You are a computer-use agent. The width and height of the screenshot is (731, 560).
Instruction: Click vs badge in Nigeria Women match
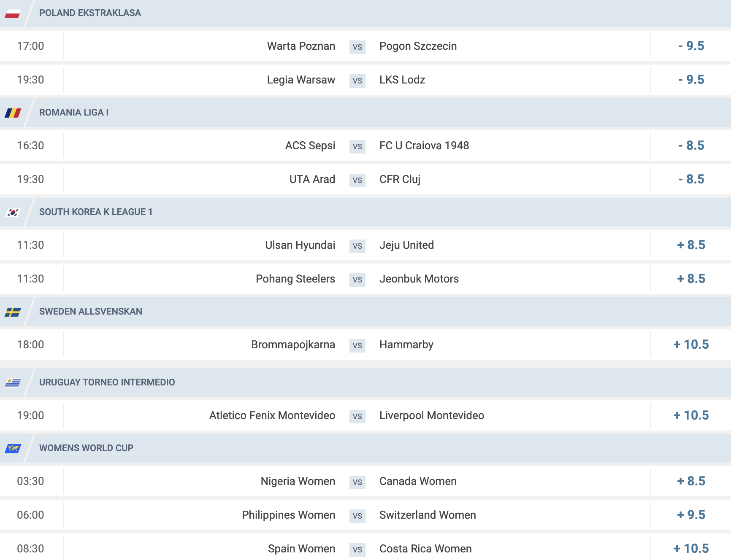click(x=357, y=482)
